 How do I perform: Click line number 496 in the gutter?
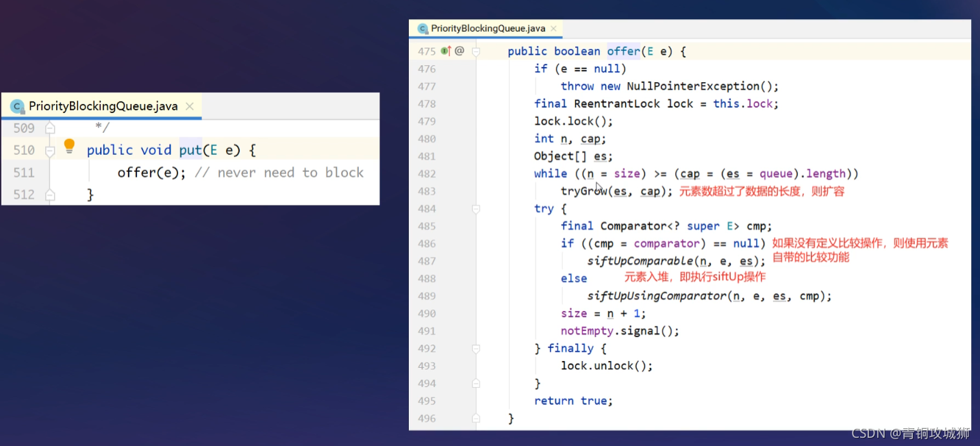[x=427, y=419]
